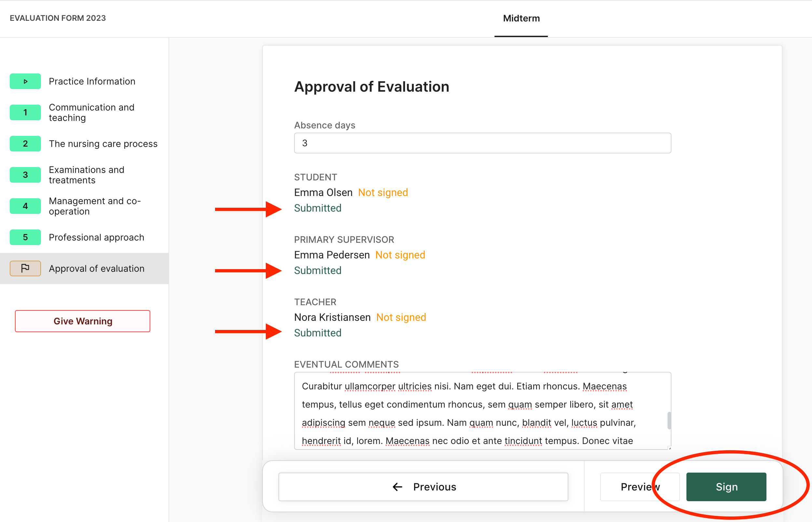This screenshot has width=812, height=522.
Task: Click the flag icon for Approval of evaluation
Action: [x=25, y=268]
